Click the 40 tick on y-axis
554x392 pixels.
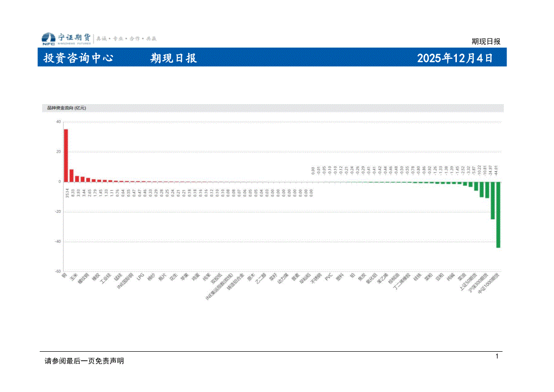pyautogui.click(x=58, y=122)
